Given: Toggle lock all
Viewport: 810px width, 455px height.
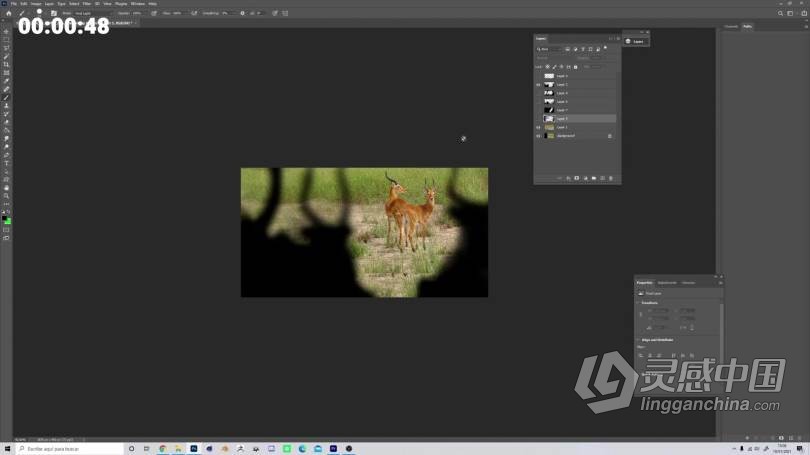Looking at the screenshot, I should pos(575,67).
